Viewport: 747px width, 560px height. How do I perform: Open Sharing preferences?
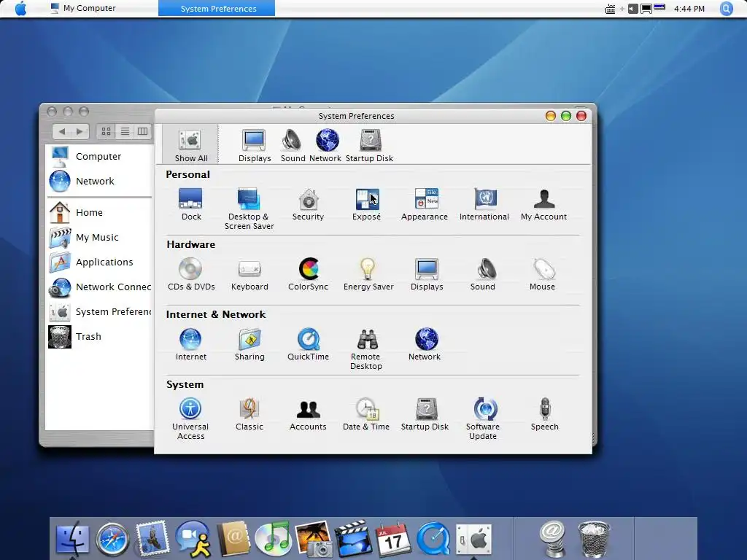(249, 344)
